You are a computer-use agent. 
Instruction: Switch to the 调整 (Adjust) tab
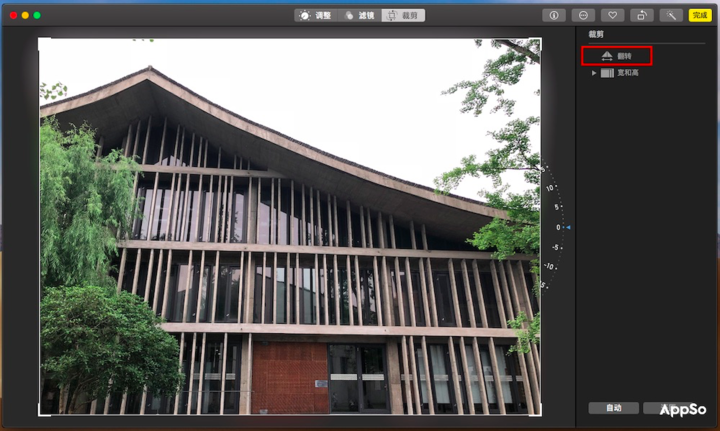tap(315, 15)
